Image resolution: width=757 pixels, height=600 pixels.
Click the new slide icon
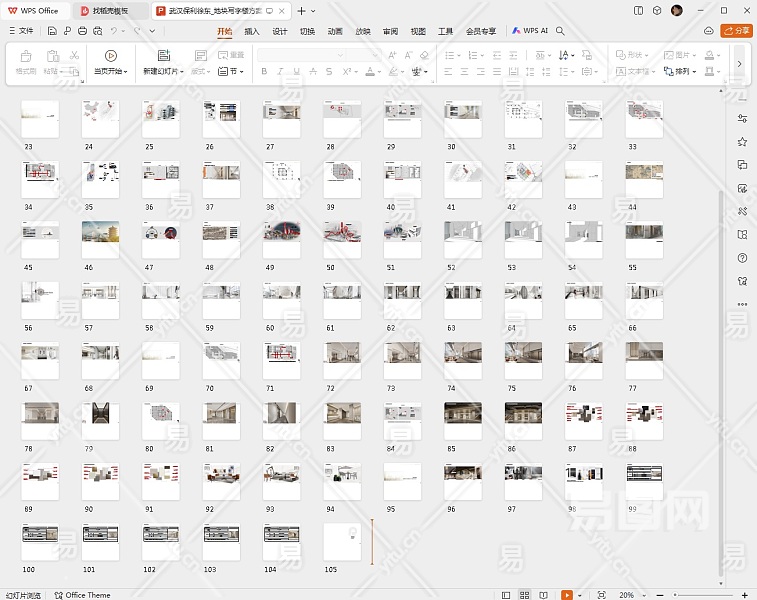164,56
